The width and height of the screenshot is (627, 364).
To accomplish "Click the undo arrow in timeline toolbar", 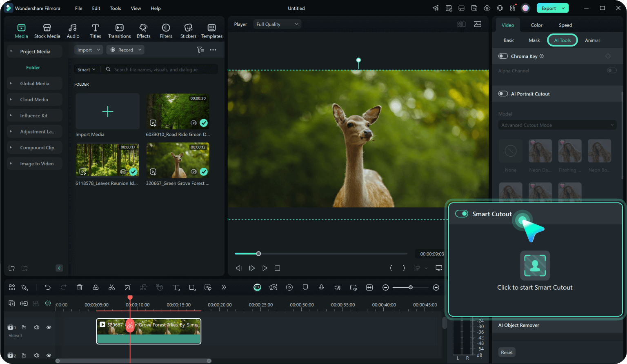I will click(47, 287).
